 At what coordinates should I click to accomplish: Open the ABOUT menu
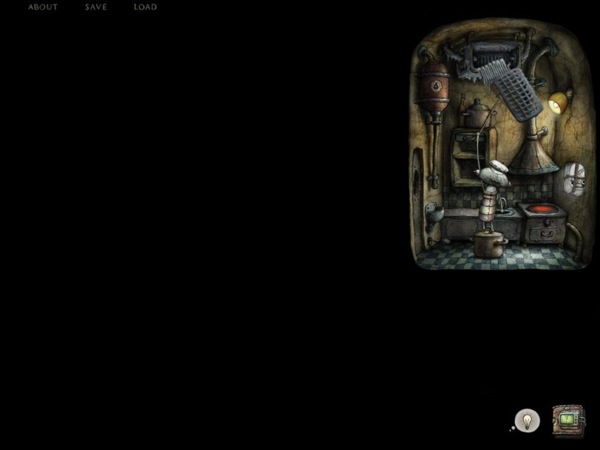coord(42,7)
